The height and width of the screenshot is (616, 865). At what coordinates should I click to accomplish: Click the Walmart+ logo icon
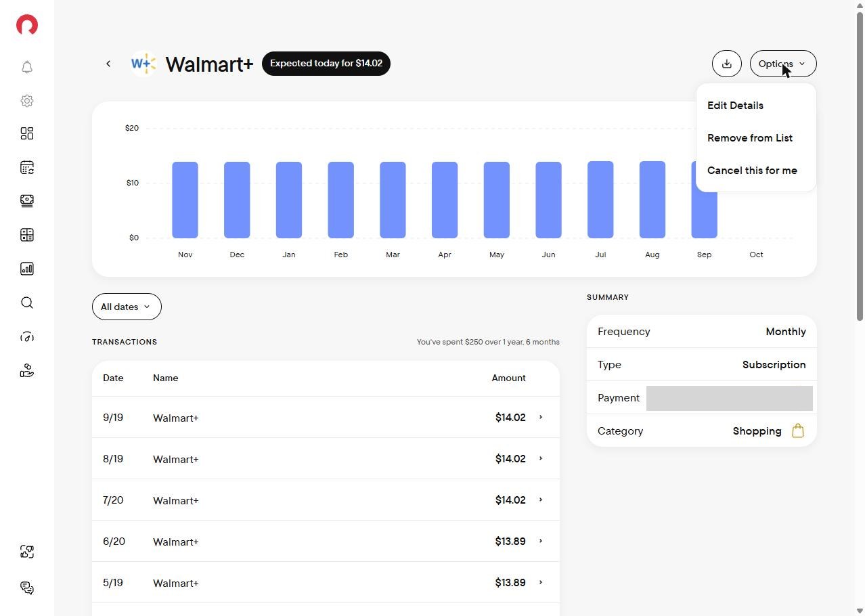[x=143, y=64]
